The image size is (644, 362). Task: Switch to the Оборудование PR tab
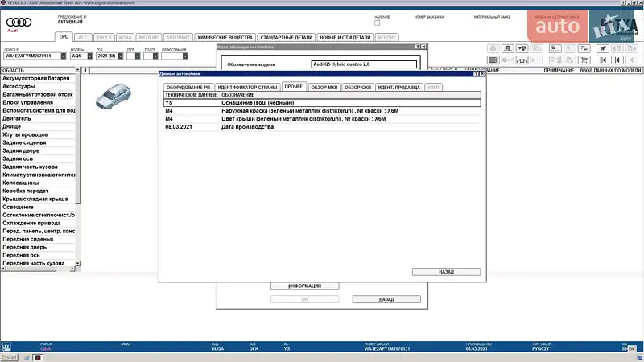coord(188,86)
